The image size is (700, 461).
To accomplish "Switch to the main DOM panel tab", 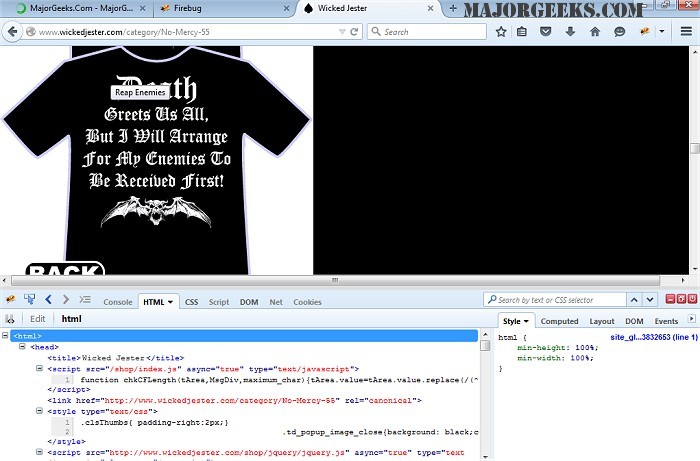I will coord(249,302).
